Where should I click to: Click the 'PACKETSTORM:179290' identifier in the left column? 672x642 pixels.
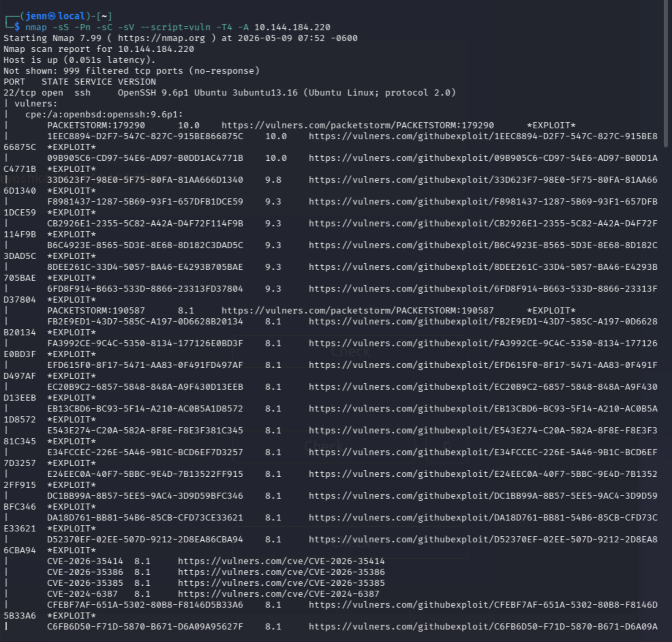point(96,125)
